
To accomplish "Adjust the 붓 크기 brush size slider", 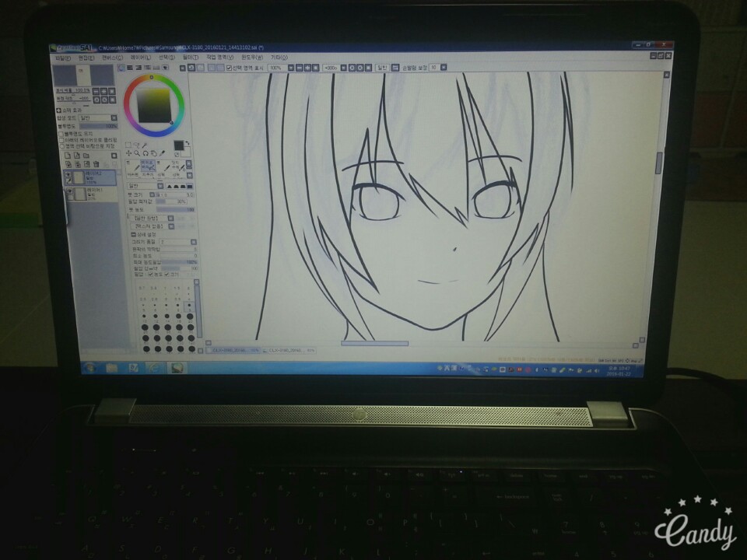I will pos(175,194).
